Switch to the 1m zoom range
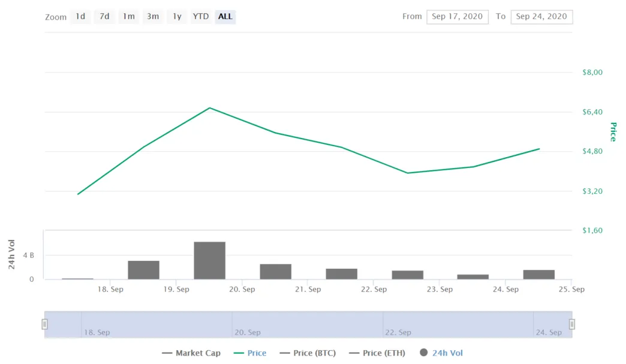Screen dimensions: 626x364 129,17
